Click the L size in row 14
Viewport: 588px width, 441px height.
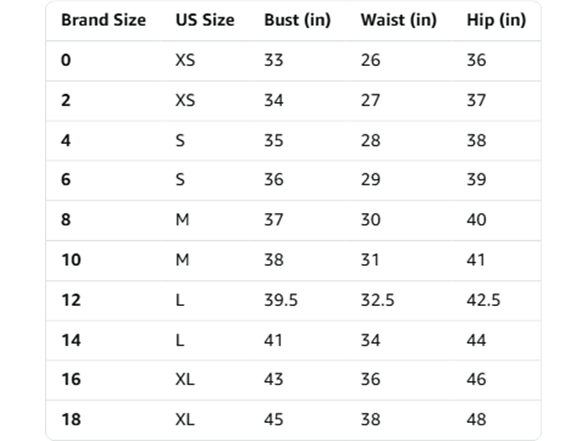point(180,340)
